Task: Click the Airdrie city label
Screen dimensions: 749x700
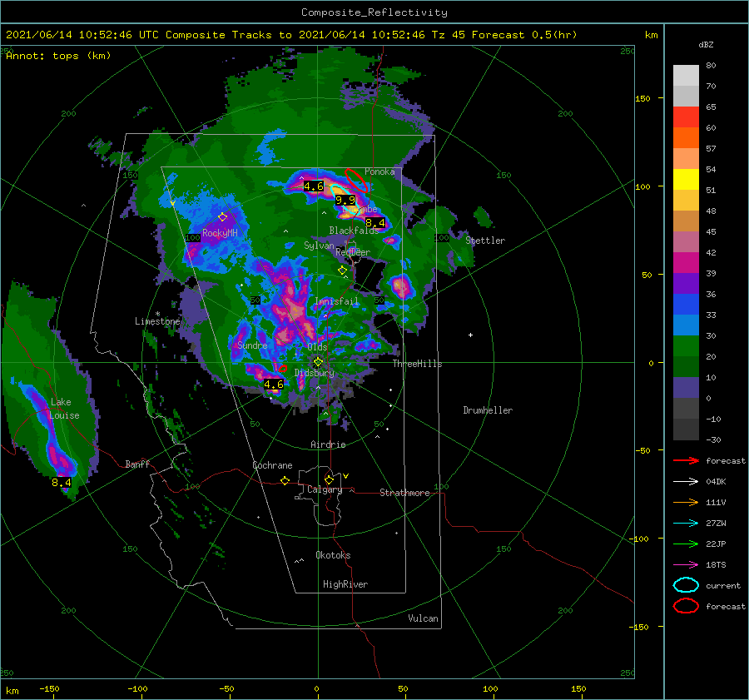Action: point(328,444)
